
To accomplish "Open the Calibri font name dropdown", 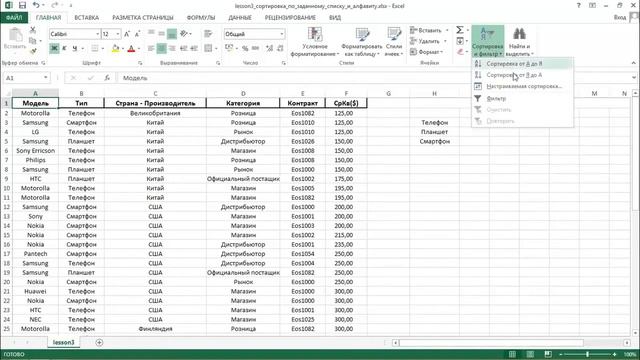I will point(98,34).
